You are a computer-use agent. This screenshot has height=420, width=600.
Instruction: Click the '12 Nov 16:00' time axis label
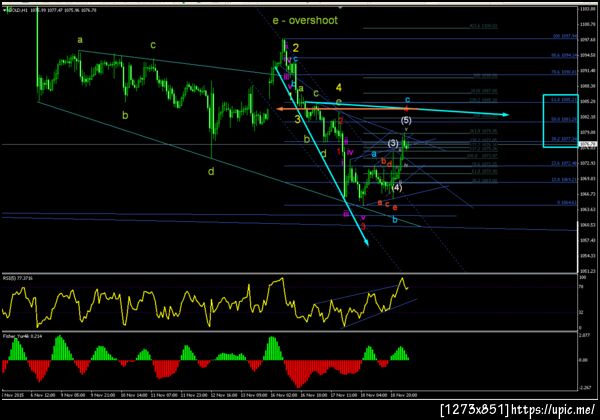point(224,395)
